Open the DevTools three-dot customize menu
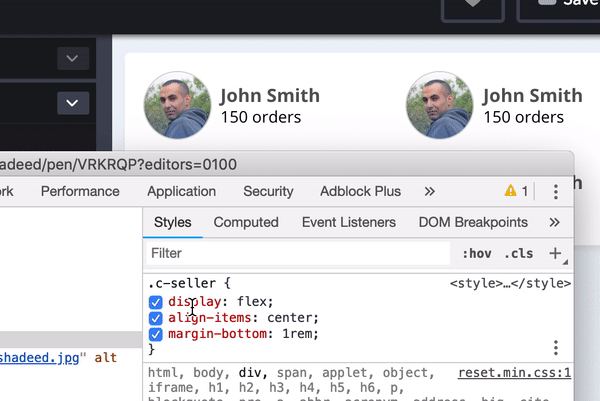Screen dimensions: 600x401 coord(556,191)
